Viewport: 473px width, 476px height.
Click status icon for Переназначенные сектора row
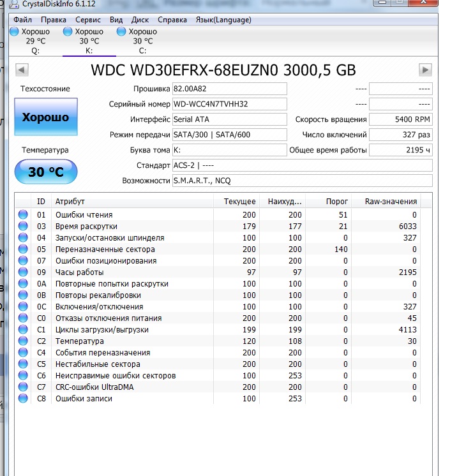click(x=23, y=249)
